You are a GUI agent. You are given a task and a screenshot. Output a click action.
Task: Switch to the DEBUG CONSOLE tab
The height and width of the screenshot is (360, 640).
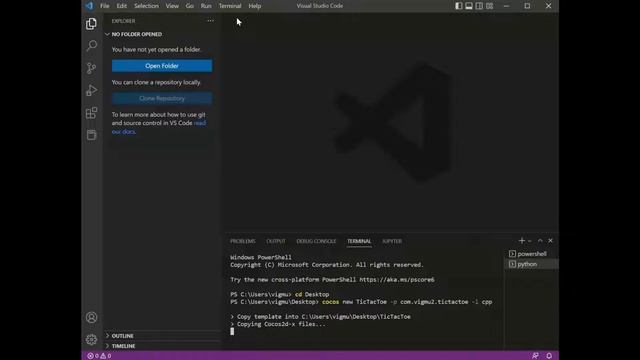click(316, 241)
